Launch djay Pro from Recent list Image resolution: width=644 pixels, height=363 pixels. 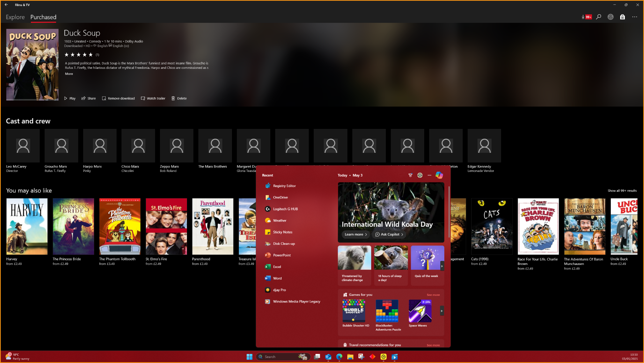coord(297,290)
